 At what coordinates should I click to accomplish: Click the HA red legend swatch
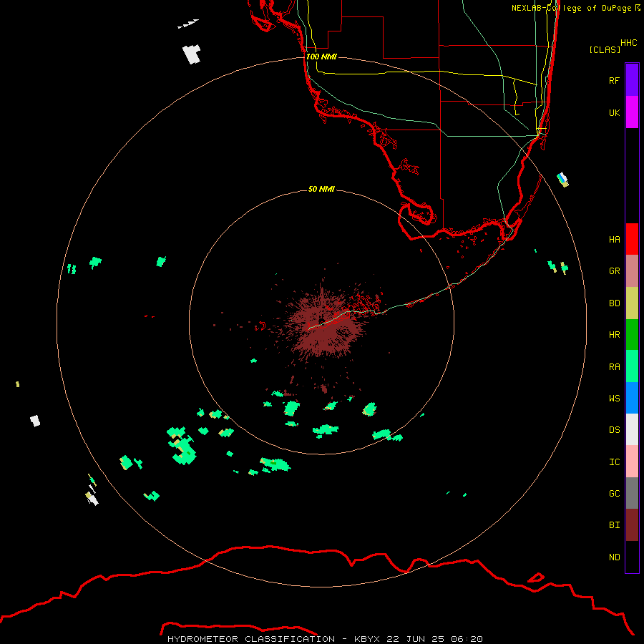632,239
